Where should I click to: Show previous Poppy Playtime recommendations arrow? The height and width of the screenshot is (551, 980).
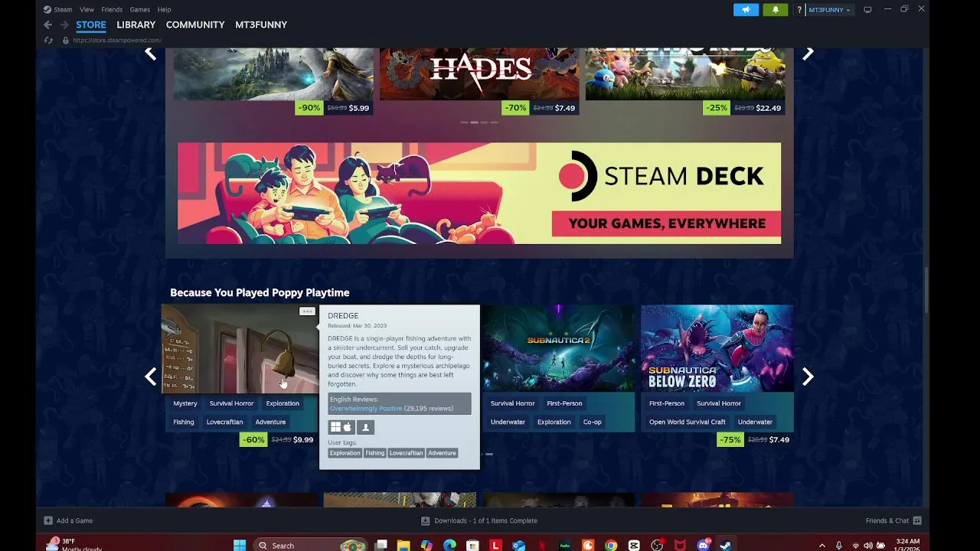click(151, 377)
